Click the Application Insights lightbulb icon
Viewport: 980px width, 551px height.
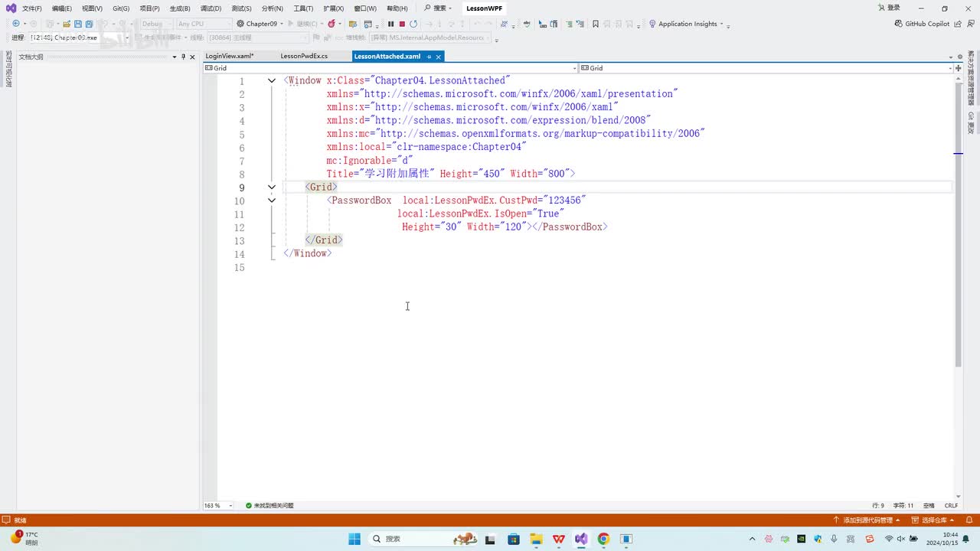point(652,24)
